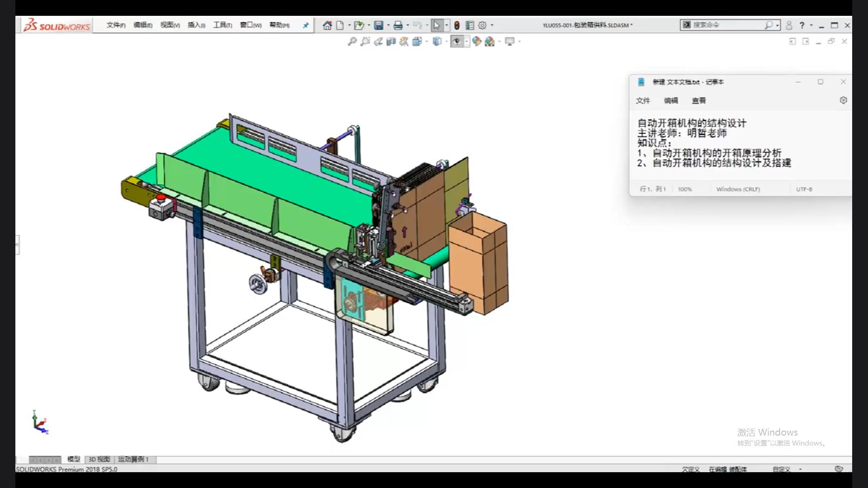The height and width of the screenshot is (488, 868).
Task: Switch to the 模型 tab
Action: (x=74, y=459)
